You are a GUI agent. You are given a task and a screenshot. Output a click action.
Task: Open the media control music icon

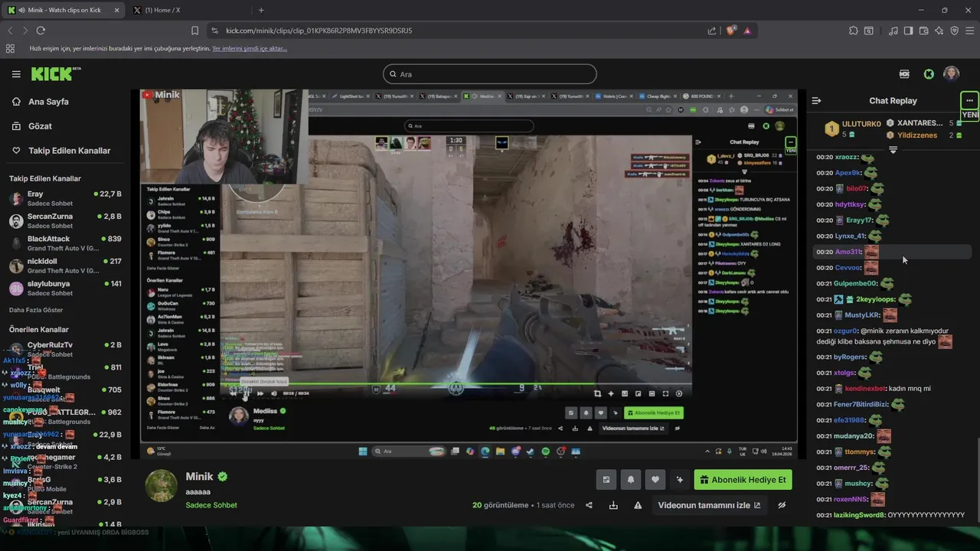[893, 31]
